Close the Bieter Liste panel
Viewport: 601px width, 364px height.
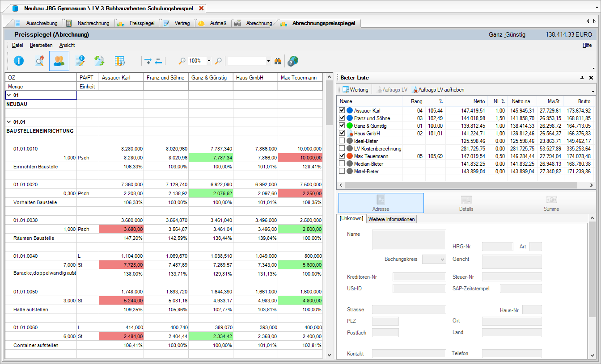pos(591,78)
